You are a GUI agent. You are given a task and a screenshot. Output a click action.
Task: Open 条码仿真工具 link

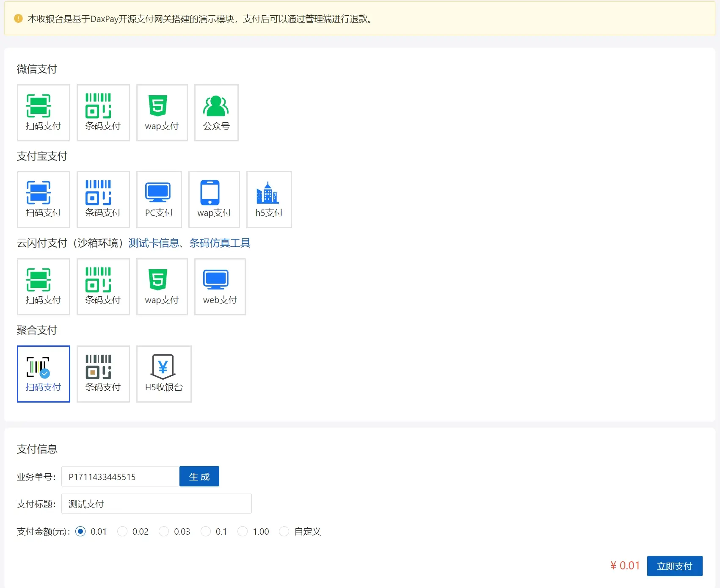pos(220,243)
